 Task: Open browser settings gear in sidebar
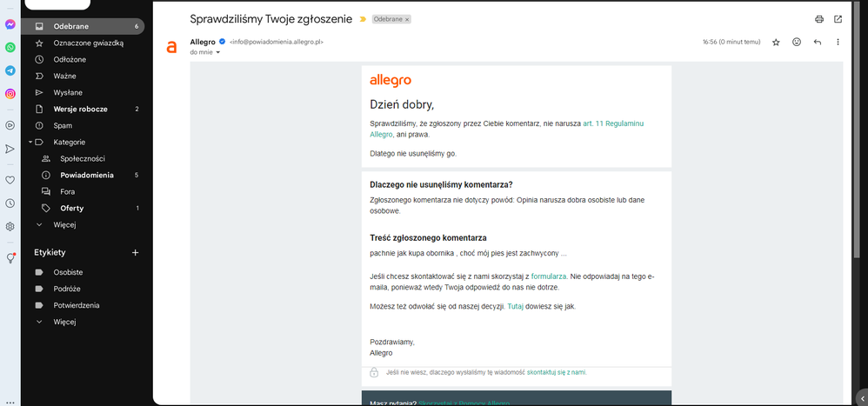[x=10, y=226]
